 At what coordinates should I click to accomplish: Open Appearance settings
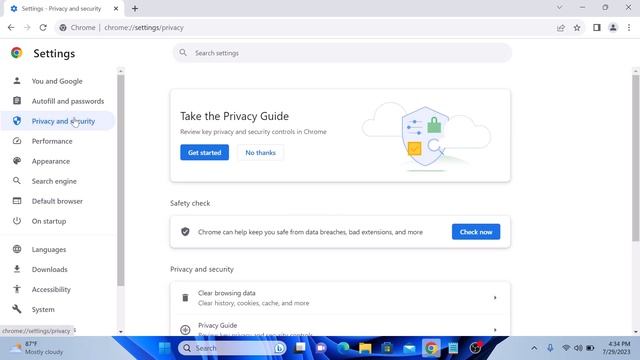point(57,161)
